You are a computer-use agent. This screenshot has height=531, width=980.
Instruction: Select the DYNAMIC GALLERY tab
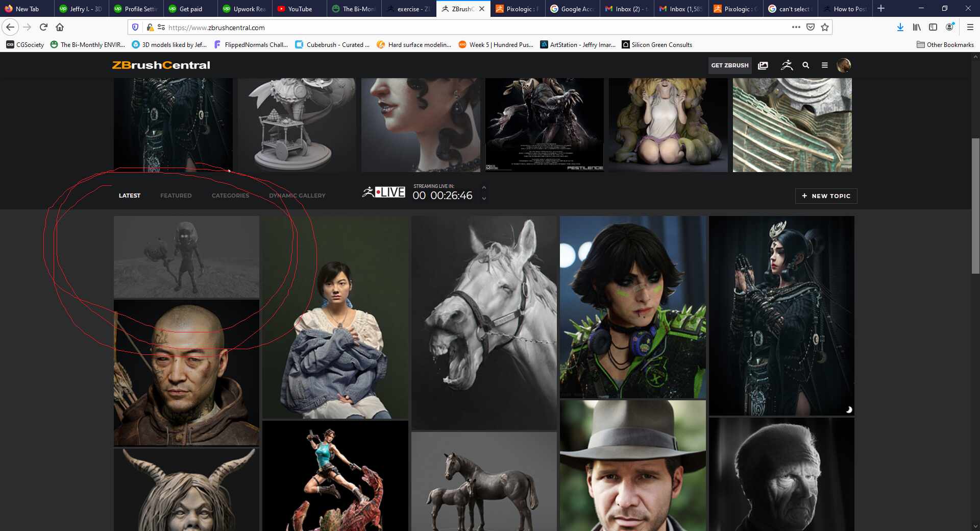click(297, 196)
